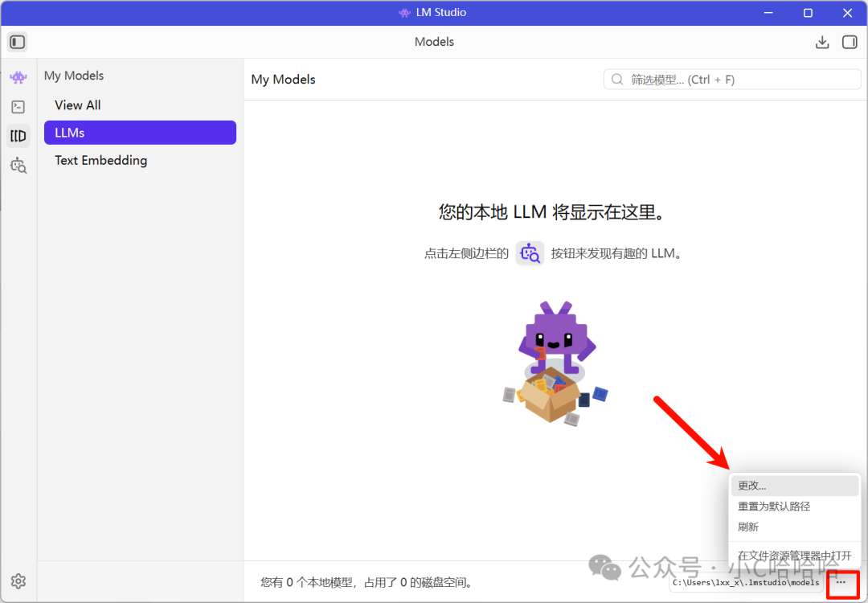This screenshot has height=603, width=868.
Task: Open the Developer terminal icon in sidebar
Action: click(x=18, y=107)
